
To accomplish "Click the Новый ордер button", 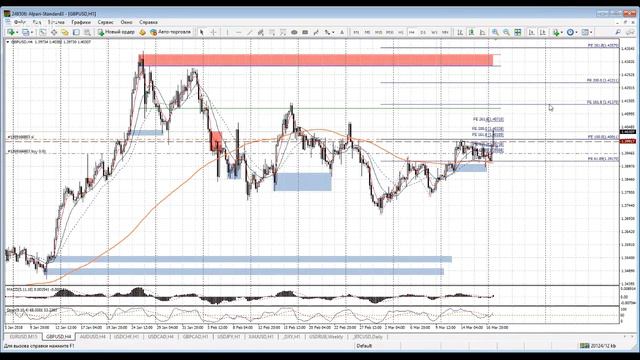I will [116, 32].
